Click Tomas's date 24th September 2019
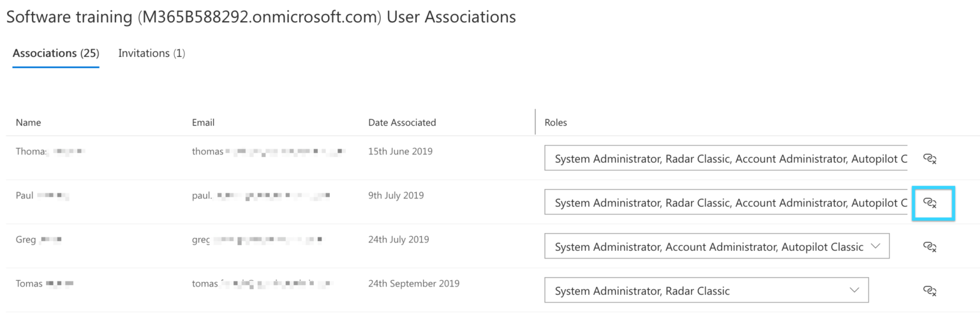This screenshot has height=314, width=980. 413,284
